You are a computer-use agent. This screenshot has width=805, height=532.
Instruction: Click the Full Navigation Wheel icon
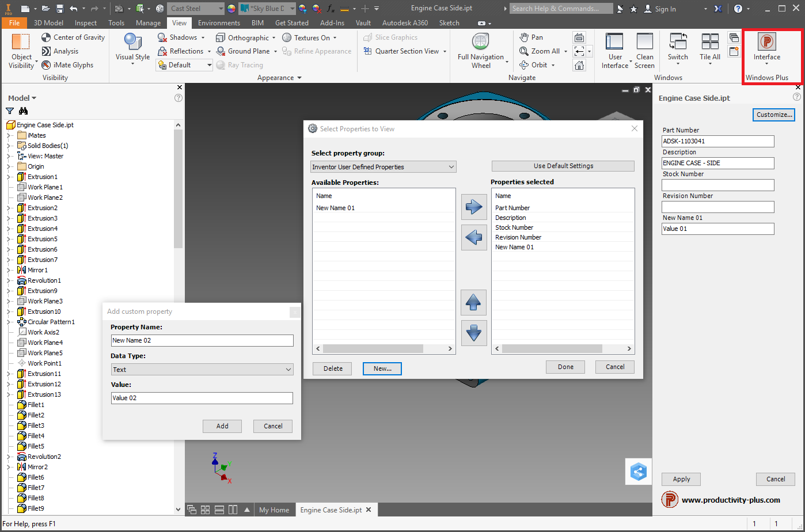tap(480, 42)
